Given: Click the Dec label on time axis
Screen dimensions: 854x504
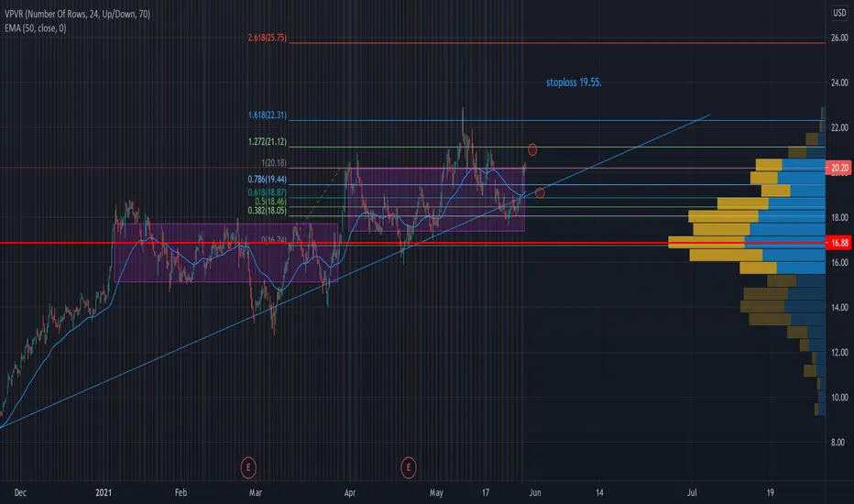Looking at the screenshot, I should (x=20, y=493).
